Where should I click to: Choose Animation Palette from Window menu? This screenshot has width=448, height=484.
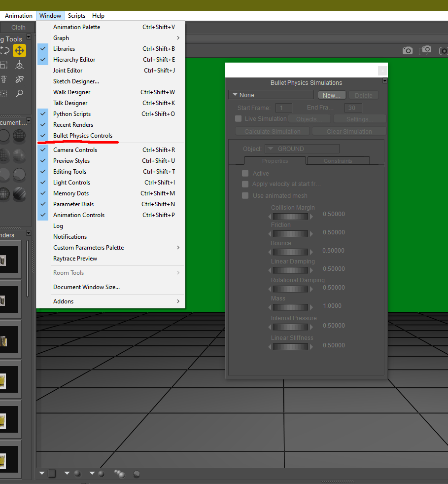tap(111, 27)
